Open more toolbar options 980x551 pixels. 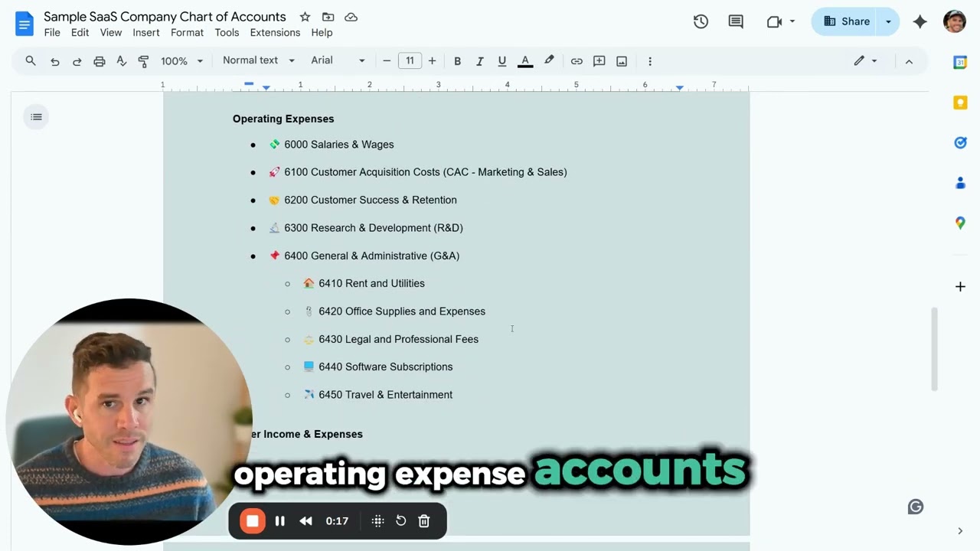[650, 61]
